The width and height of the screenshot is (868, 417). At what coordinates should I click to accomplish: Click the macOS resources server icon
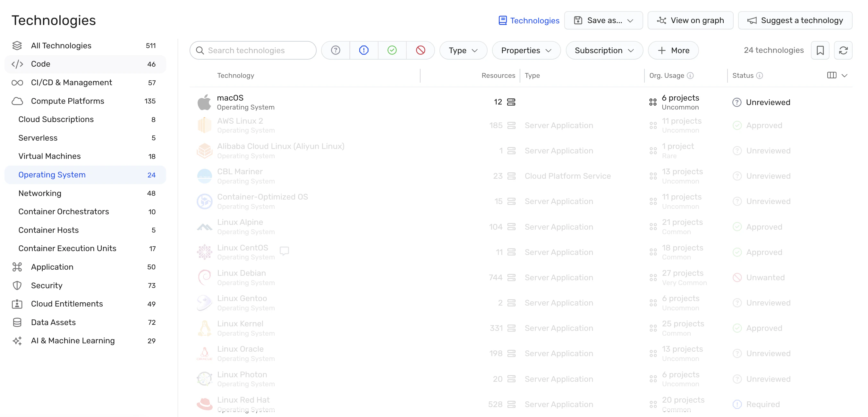[x=511, y=102]
